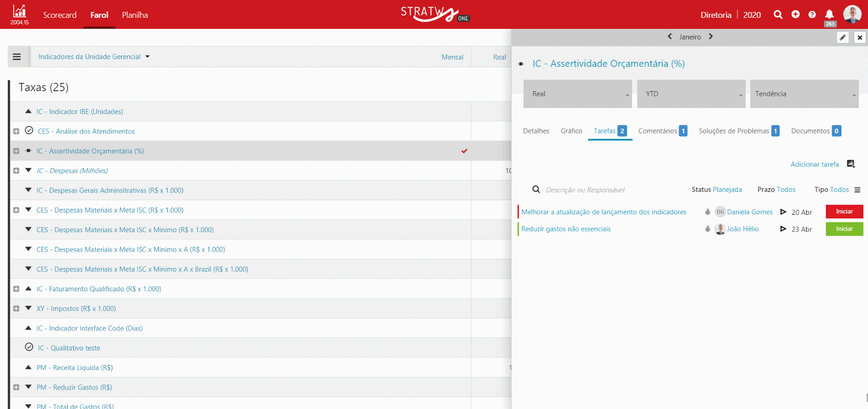The height and width of the screenshot is (409, 868).
Task: Open the search magnifier in top bar
Action: tap(778, 15)
